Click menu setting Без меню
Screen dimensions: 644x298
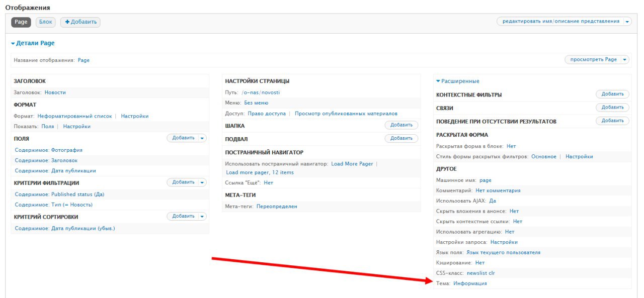pyautogui.click(x=256, y=103)
